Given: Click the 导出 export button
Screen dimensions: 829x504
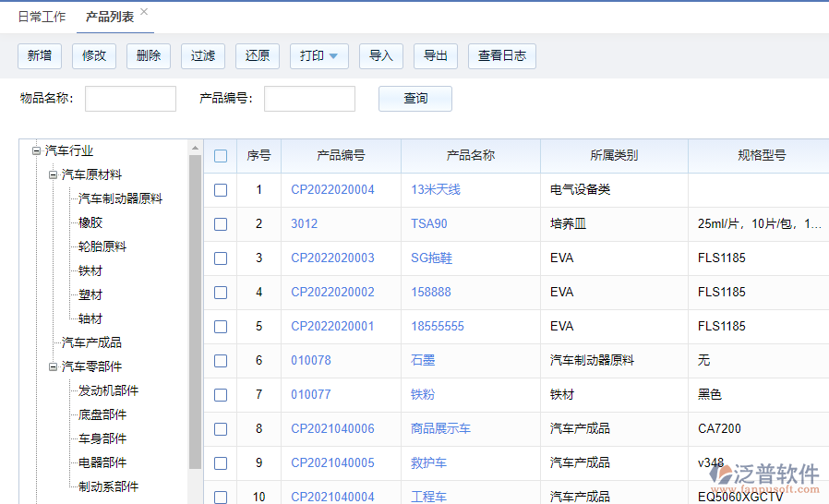Looking at the screenshot, I should pos(436,56).
